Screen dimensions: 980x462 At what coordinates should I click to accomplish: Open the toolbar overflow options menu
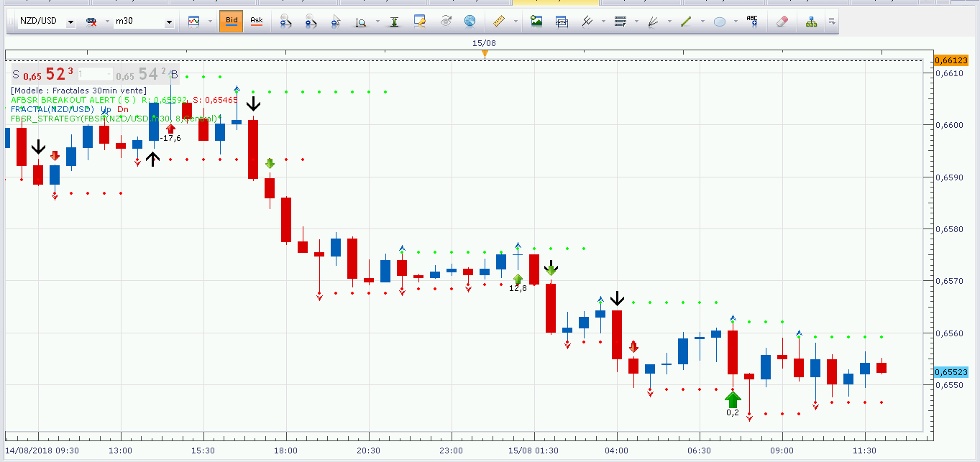(x=831, y=22)
